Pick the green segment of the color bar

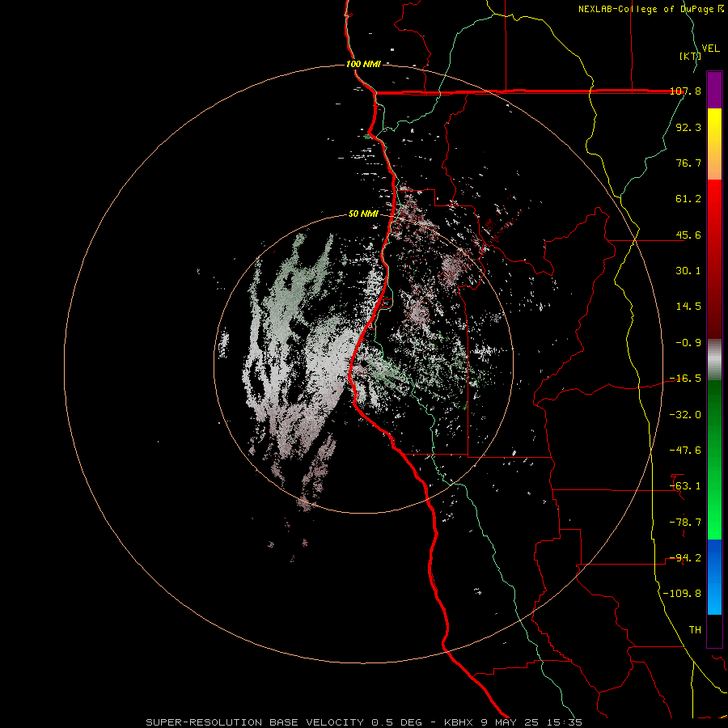[x=714, y=459]
